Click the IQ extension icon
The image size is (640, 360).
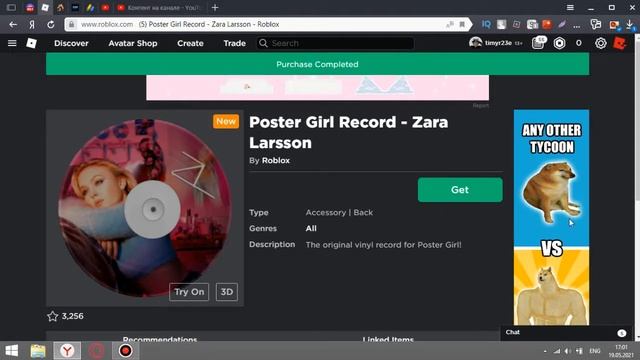pyautogui.click(x=486, y=24)
